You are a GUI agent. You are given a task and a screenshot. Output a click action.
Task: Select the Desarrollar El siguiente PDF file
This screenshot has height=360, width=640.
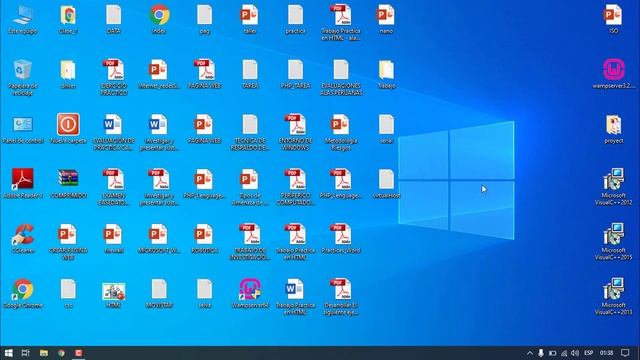coord(341,297)
